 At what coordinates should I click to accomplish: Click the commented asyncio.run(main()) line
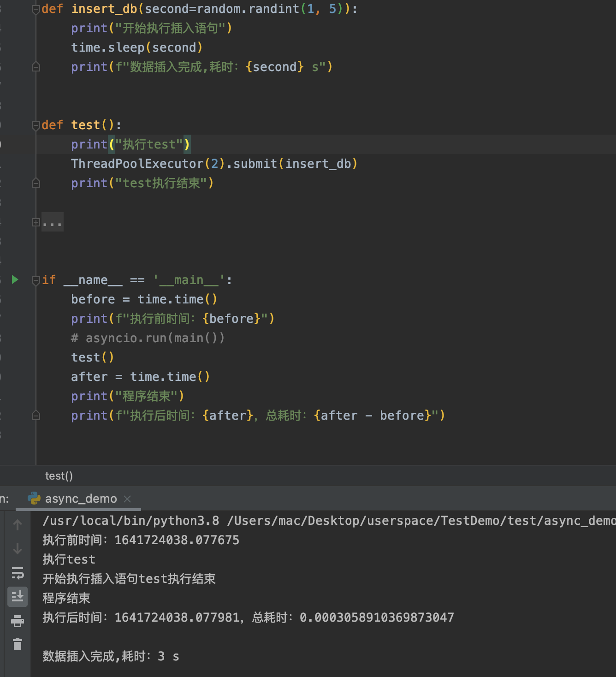tap(148, 338)
